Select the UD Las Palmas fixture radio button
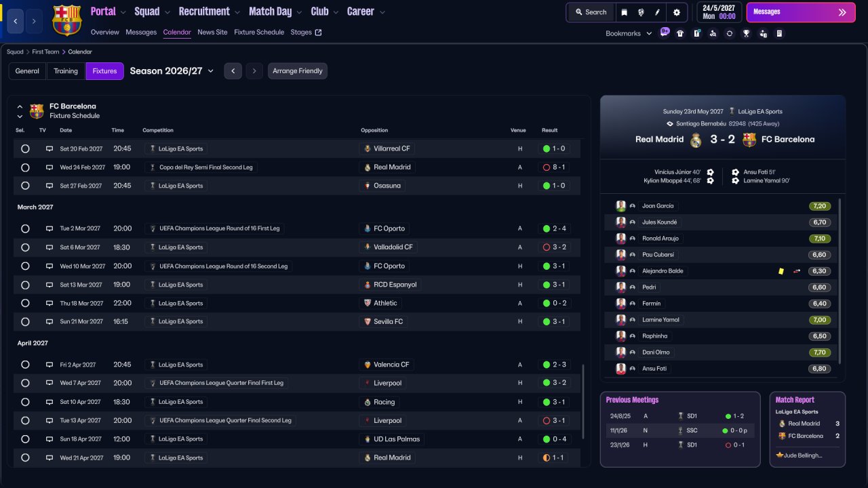 click(x=25, y=439)
